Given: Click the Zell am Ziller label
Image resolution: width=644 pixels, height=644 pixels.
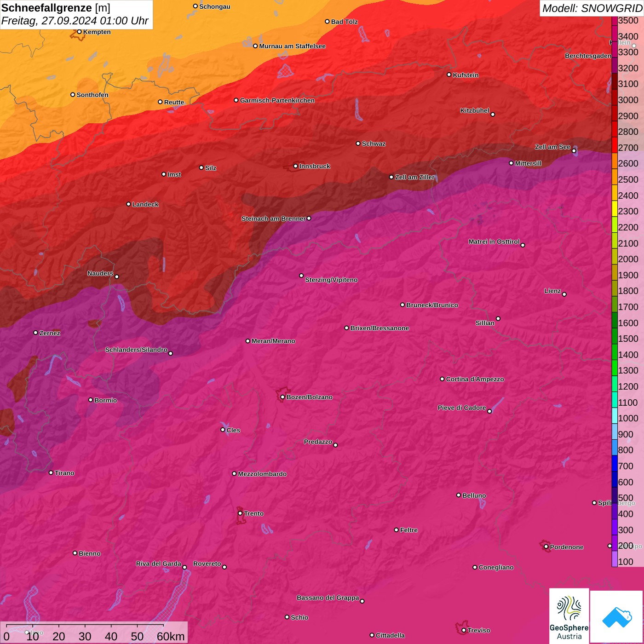Looking at the screenshot, I should pos(414,177).
